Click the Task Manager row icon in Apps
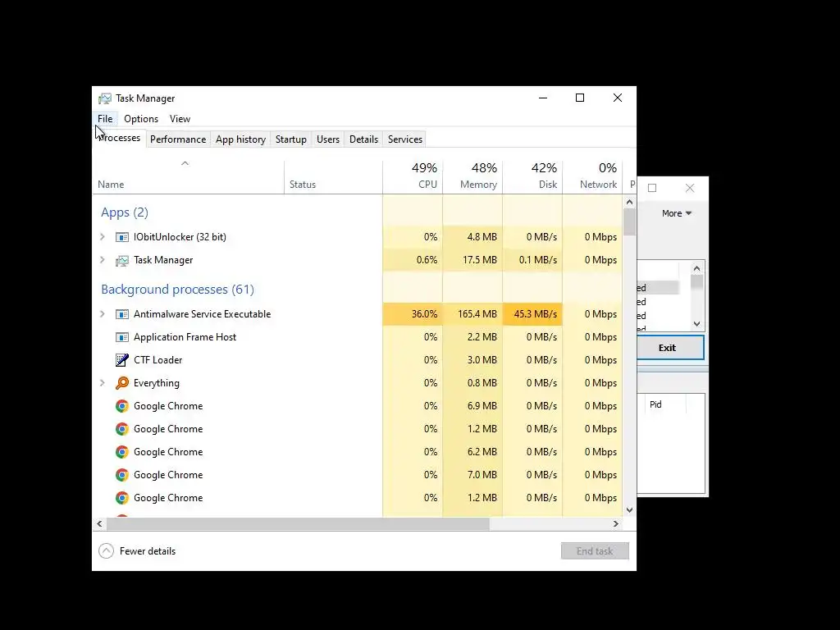The width and height of the screenshot is (840, 630). [122, 260]
